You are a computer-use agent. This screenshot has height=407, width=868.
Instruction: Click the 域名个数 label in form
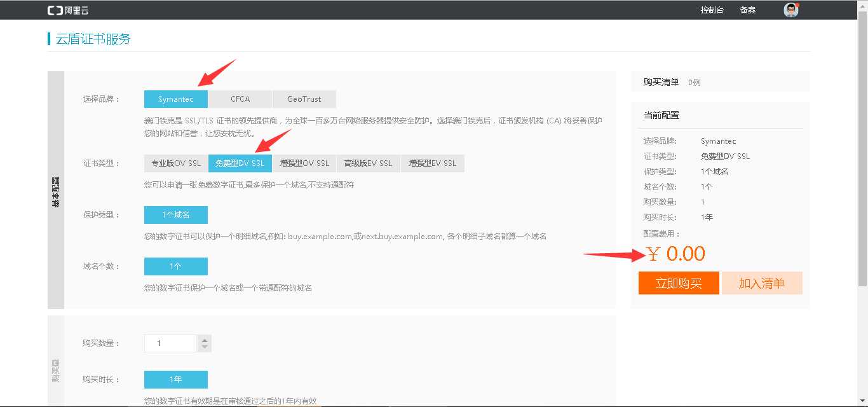100,266
